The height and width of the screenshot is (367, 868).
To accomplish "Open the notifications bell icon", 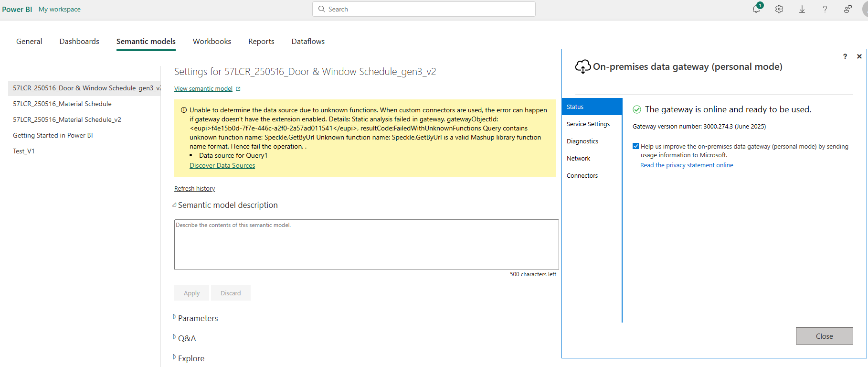I will (x=756, y=9).
